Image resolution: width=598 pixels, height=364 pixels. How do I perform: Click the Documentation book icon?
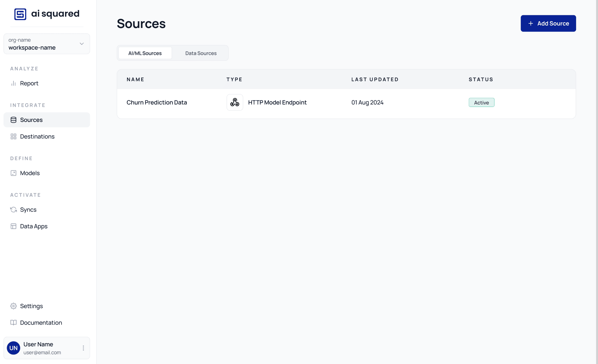click(13, 323)
